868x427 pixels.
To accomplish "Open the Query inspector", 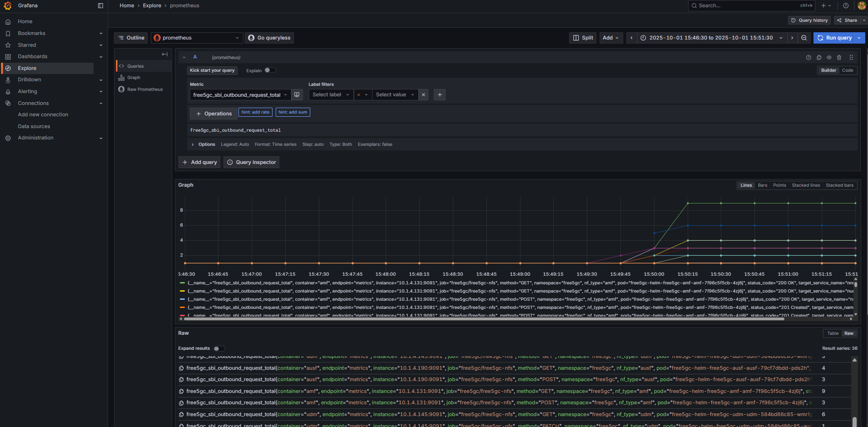I will click(x=251, y=163).
